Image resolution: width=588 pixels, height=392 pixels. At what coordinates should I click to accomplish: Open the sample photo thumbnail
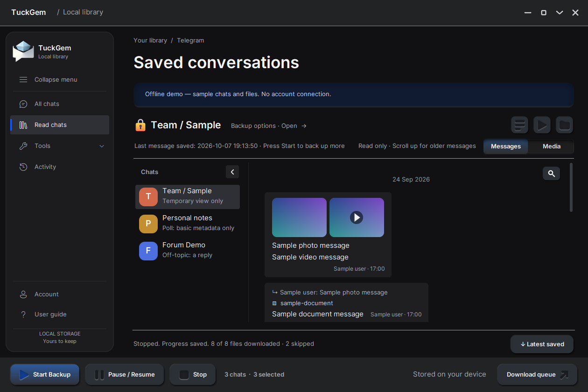point(299,217)
